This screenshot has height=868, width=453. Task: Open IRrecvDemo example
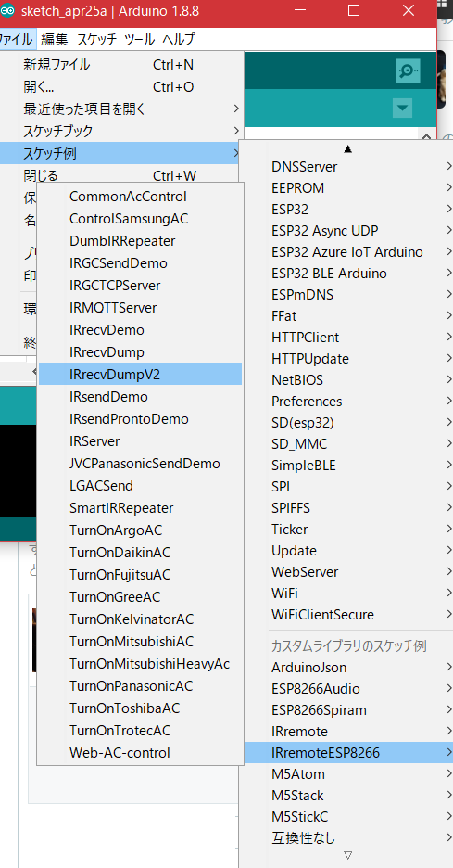(140, 330)
